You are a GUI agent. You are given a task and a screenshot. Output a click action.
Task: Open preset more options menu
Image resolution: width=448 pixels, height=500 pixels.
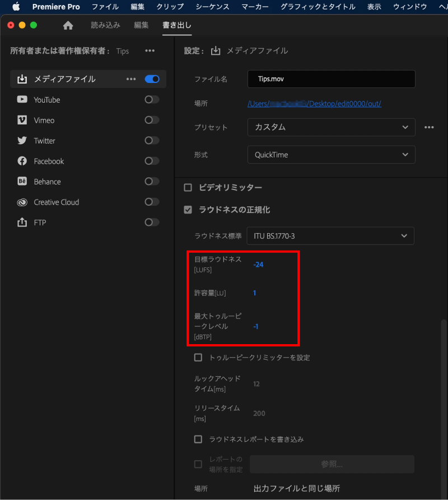(x=429, y=127)
